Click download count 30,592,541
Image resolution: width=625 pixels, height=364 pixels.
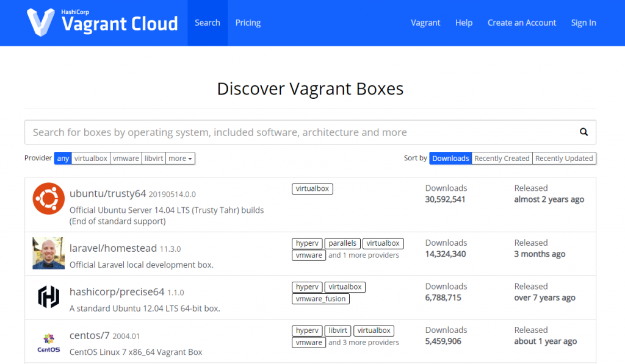tap(445, 199)
